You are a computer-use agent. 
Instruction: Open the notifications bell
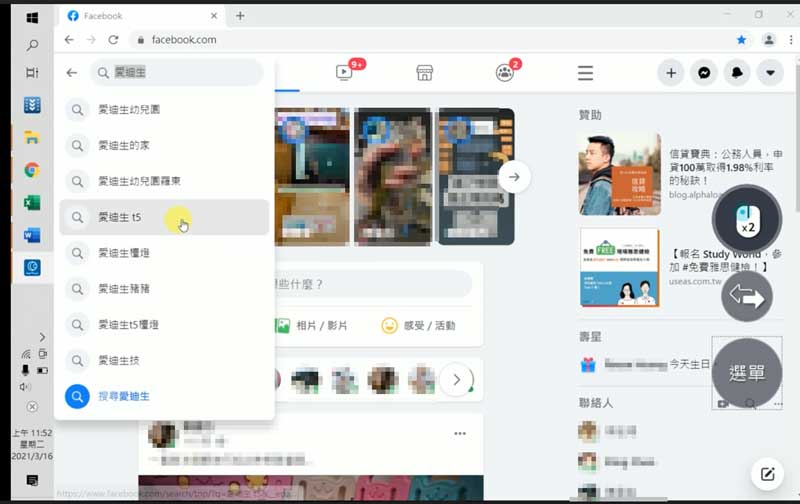coord(737,73)
